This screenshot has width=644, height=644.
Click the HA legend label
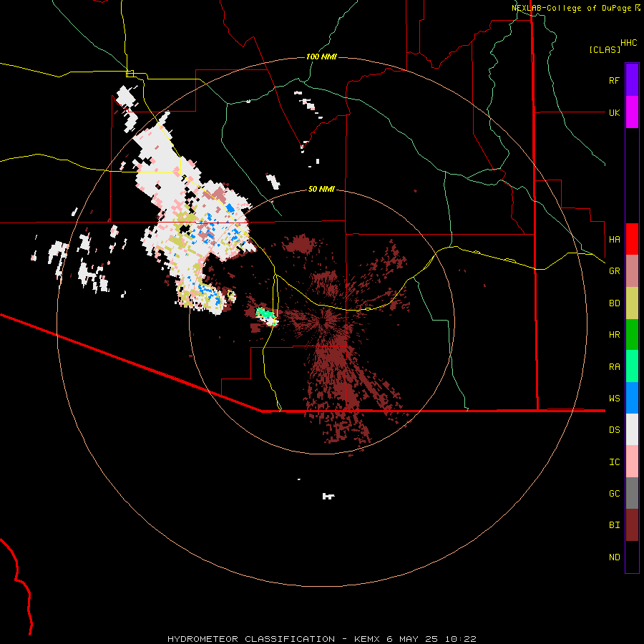[614, 240]
